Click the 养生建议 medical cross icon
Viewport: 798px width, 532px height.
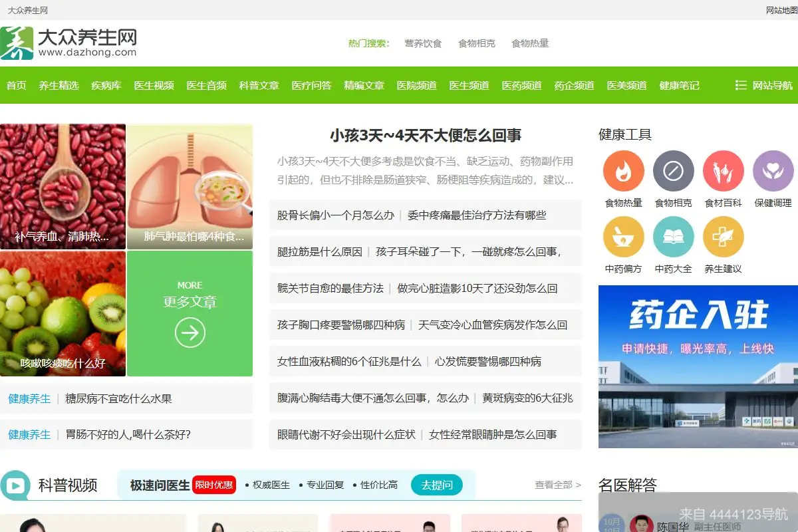click(x=723, y=236)
